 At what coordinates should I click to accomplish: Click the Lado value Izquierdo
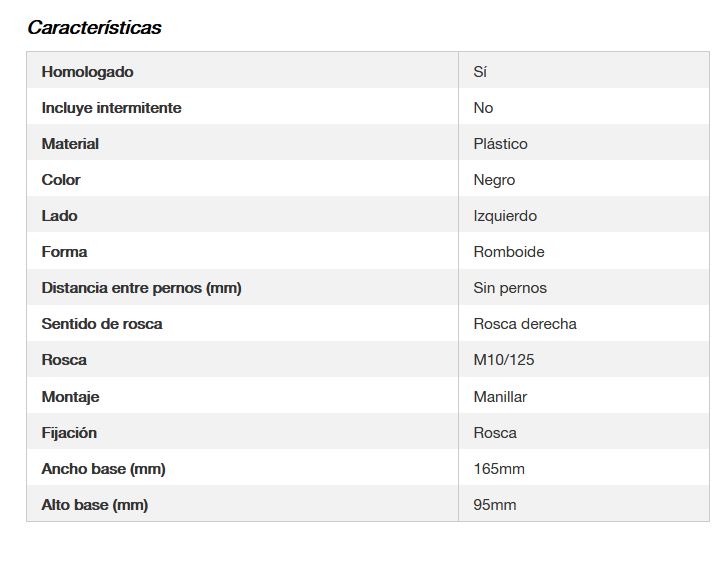(505, 216)
